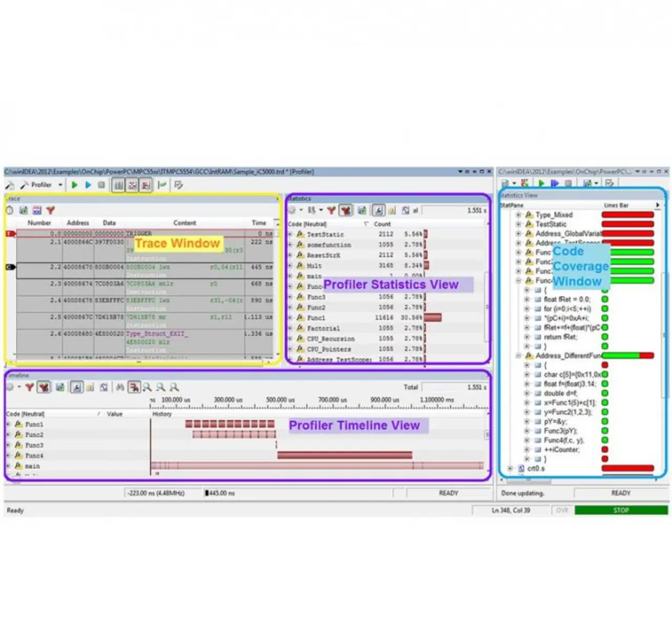Click the green Run button in Profiler toolbar
The image size is (672, 624).
point(75,185)
